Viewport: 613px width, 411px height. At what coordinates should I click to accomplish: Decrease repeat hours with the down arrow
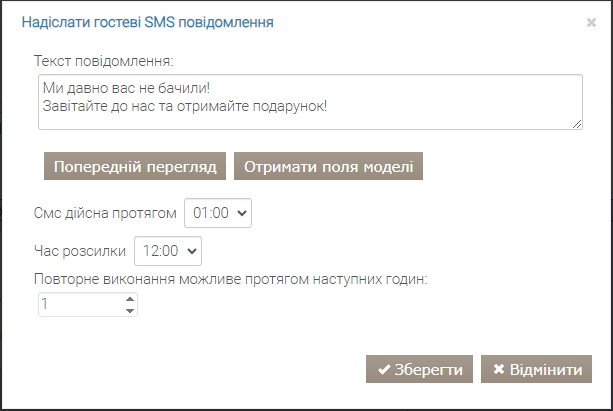pyautogui.click(x=130, y=310)
